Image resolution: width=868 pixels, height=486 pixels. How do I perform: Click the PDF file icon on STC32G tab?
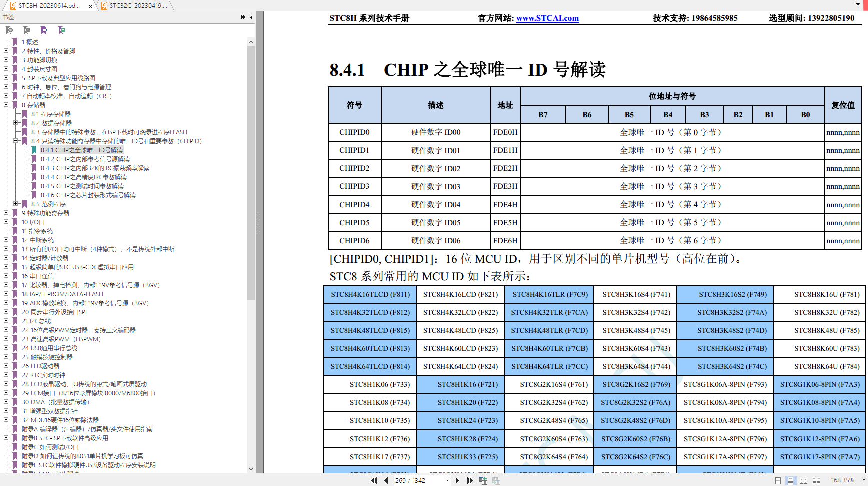(104, 6)
